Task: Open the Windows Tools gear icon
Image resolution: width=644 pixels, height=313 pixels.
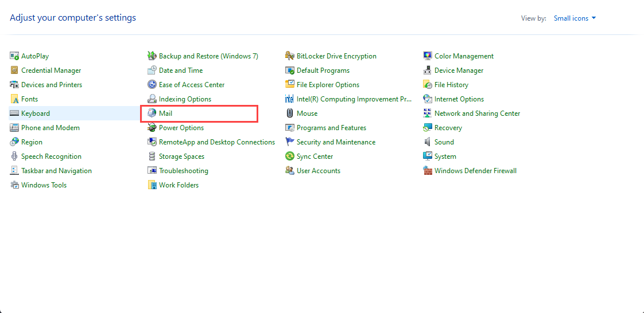Action: tap(14, 185)
